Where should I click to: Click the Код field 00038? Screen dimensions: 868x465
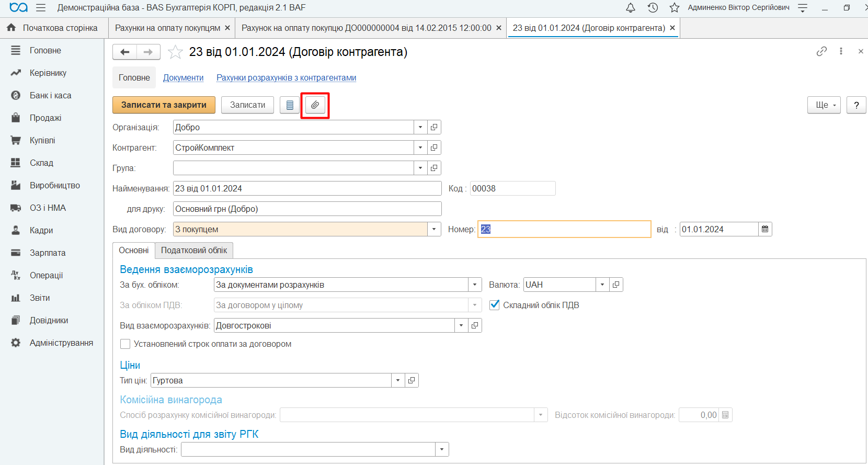(x=512, y=188)
